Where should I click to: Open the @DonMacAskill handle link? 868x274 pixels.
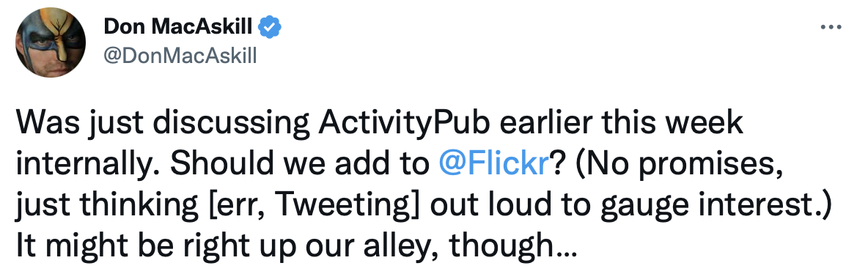pyautogui.click(x=180, y=56)
